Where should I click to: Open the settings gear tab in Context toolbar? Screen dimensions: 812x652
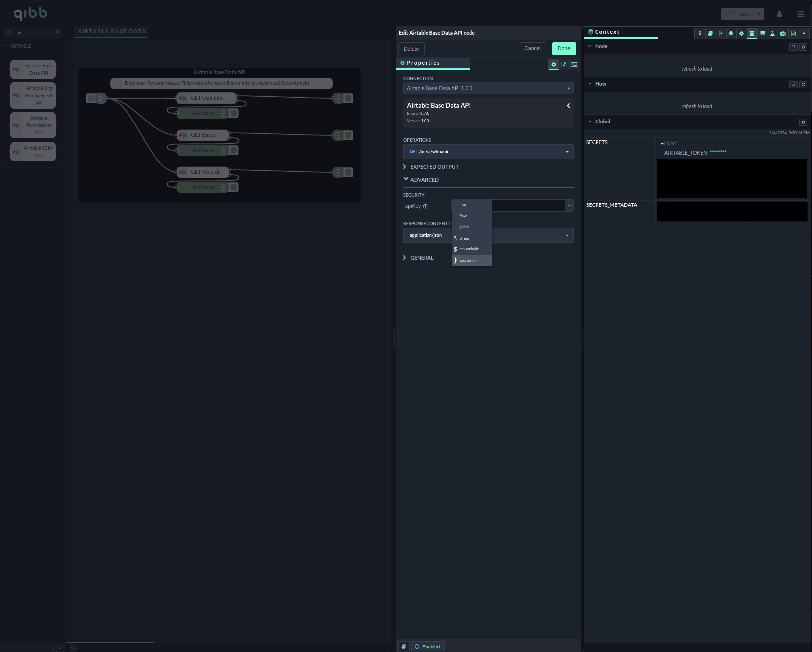[741, 33]
